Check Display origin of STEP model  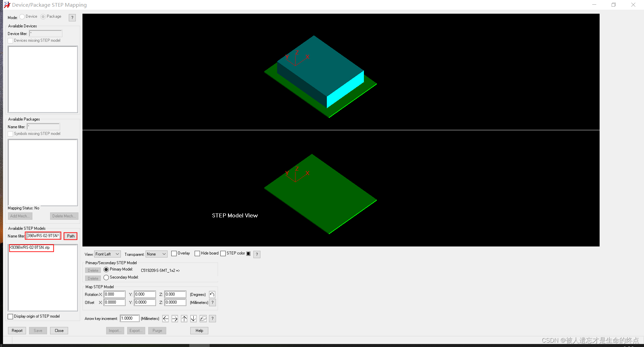10,316
